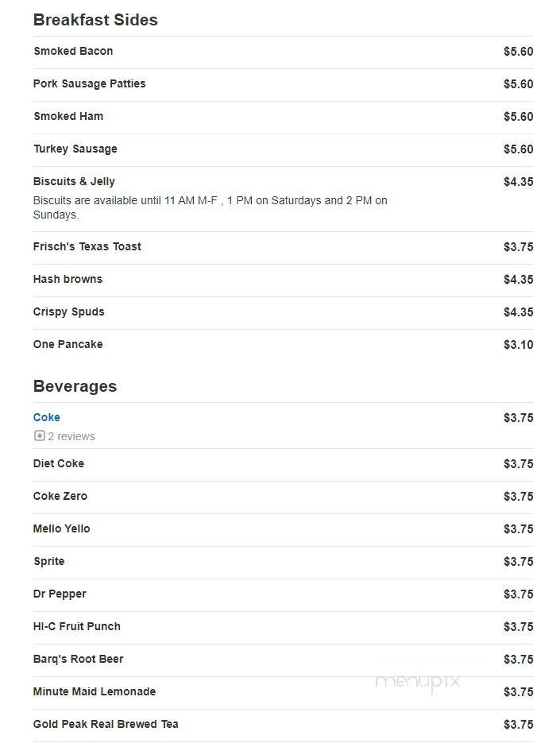Select the HI-C Fruit Punch beverage
560x747 pixels.
(x=77, y=626)
